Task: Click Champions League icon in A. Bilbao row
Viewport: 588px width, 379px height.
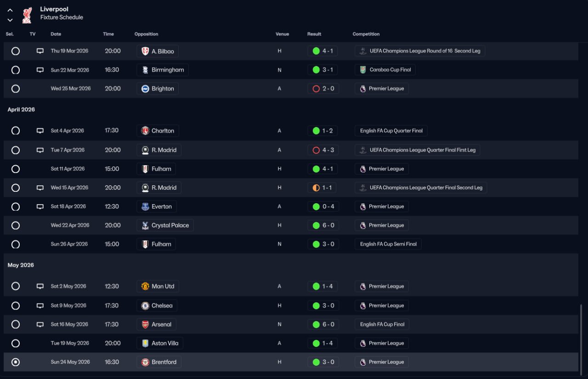Action: 363,51
